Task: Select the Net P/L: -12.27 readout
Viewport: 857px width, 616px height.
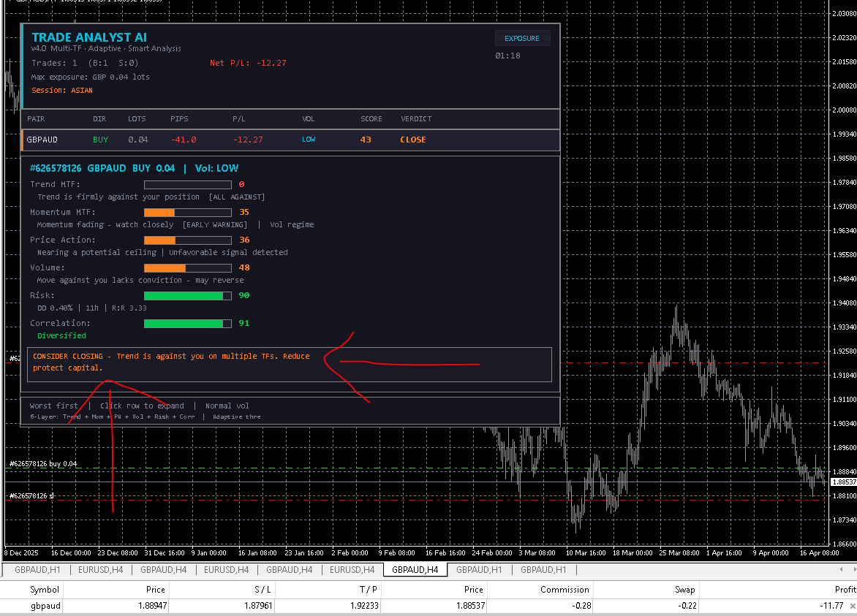Action: click(x=248, y=63)
